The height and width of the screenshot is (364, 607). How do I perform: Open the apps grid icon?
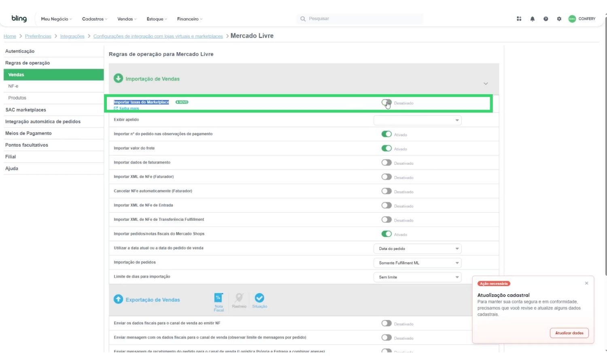pyautogui.click(x=519, y=19)
